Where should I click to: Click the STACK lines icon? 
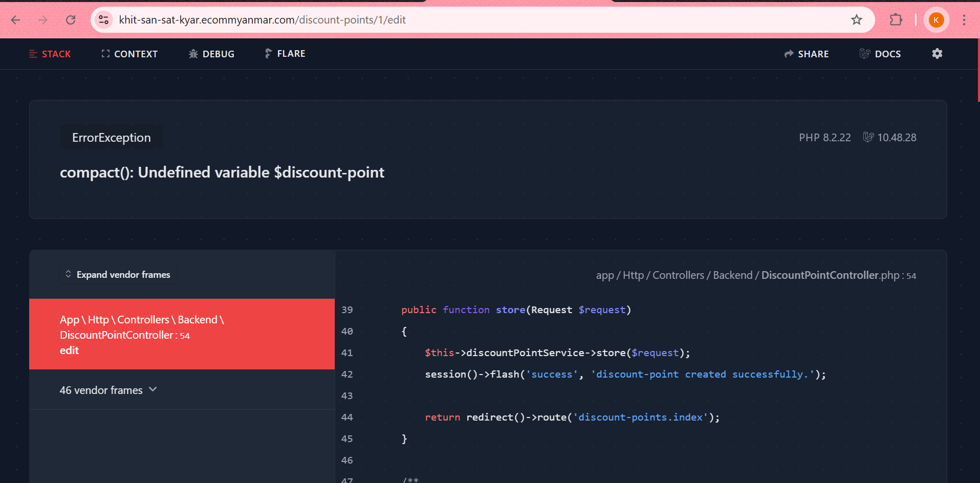pyautogui.click(x=33, y=54)
